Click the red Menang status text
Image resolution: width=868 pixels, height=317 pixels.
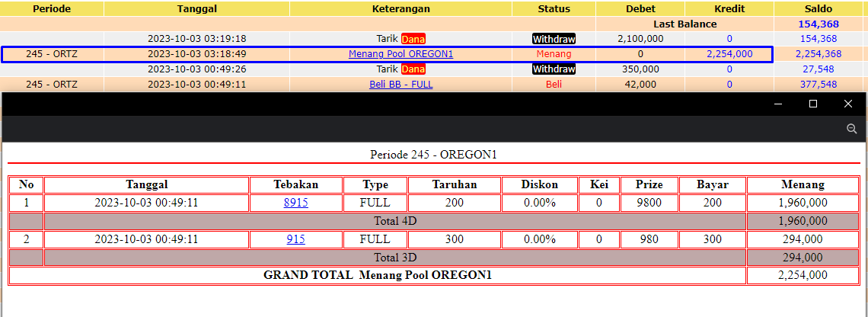tap(554, 54)
